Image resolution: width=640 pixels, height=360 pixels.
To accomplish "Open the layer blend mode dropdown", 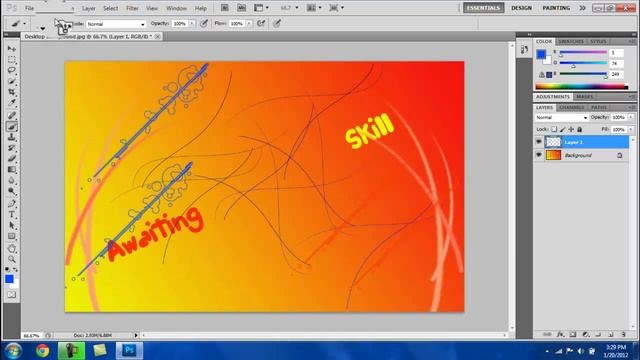I will pyautogui.click(x=561, y=118).
